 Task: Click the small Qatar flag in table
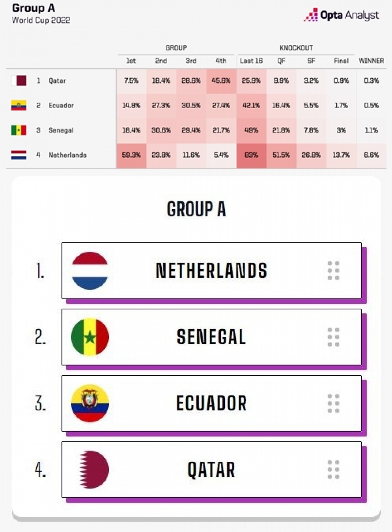[19, 80]
